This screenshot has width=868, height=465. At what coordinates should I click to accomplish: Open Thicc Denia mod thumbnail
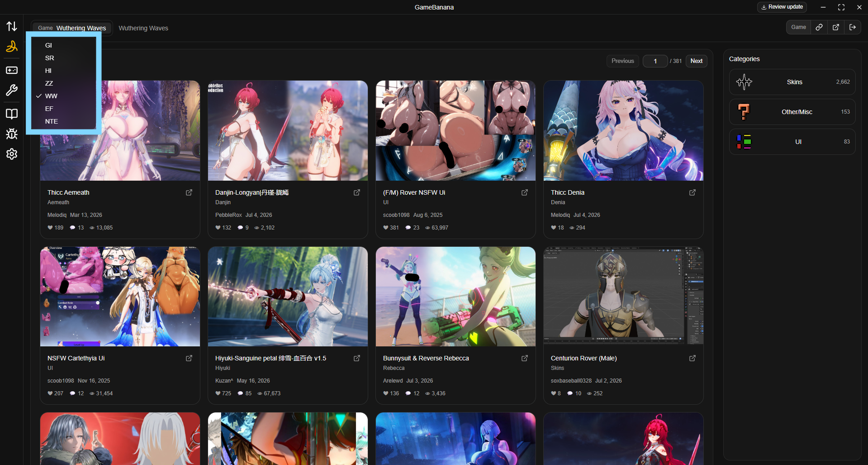click(x=623, y=131)
